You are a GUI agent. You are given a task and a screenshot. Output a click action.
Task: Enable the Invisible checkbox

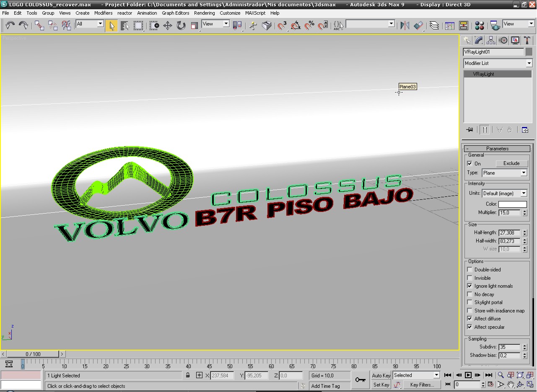(470, 278)
